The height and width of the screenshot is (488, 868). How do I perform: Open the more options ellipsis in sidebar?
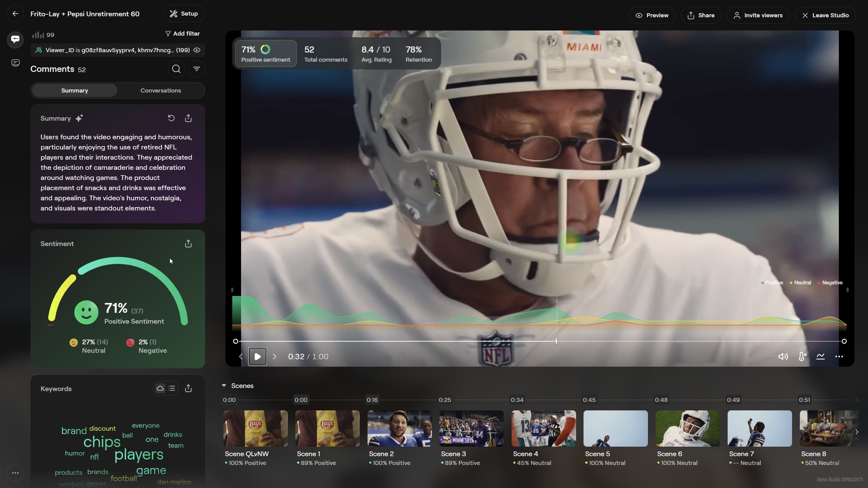pyautogui.click(x=15, y=473)
